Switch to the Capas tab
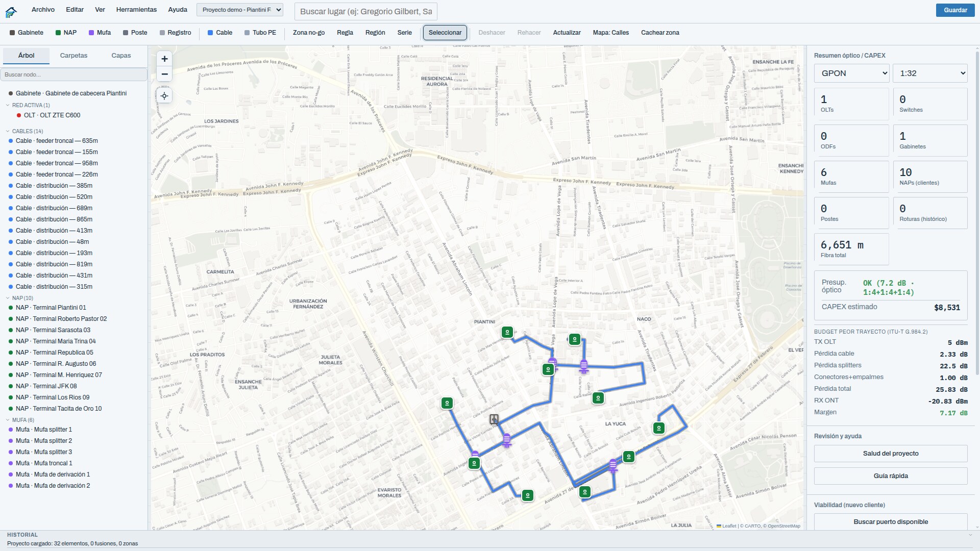 [121, 56]
